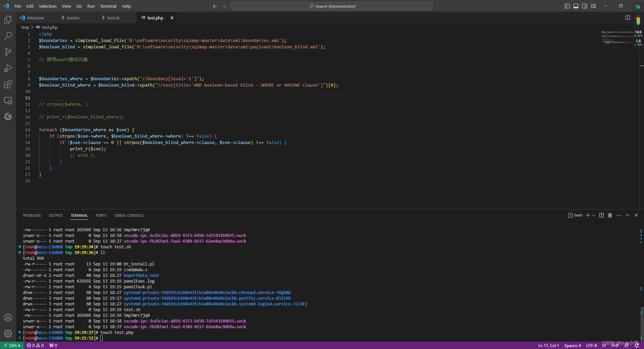This screenshot has height=349, width=644.
Task: Maximize the panel size with chevron
Action: click(628, 215)
